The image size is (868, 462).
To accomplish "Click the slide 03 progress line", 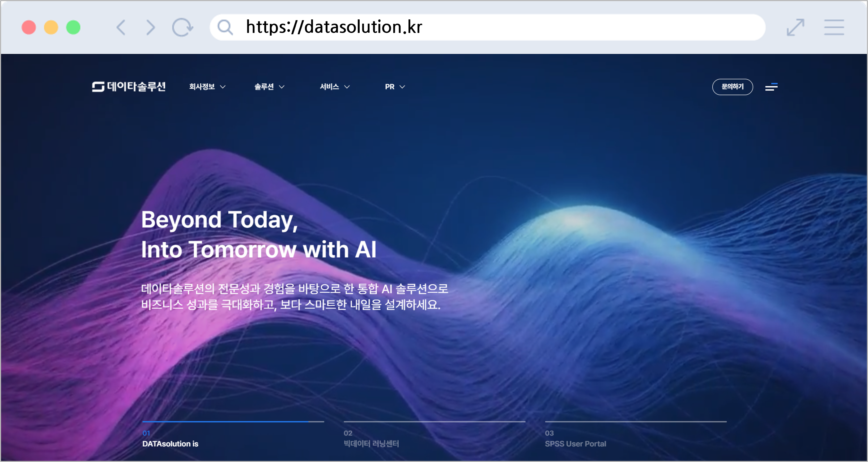I will [636, 421].
